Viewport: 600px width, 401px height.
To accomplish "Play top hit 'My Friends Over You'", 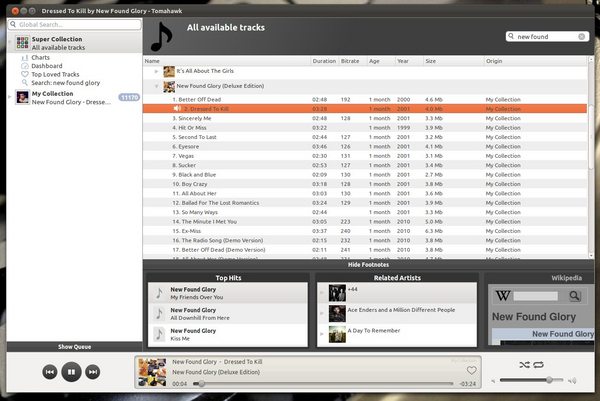I will point(228,293).
